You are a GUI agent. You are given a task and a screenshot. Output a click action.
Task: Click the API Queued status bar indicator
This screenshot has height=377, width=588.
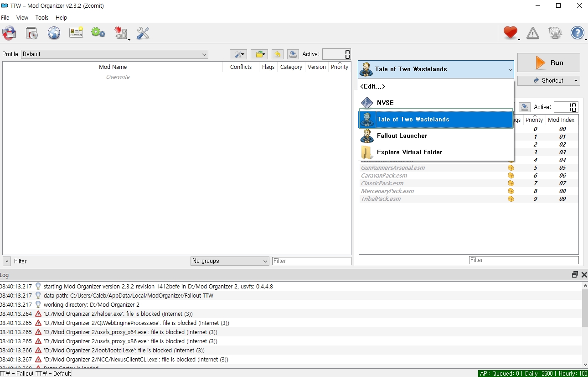533,373
